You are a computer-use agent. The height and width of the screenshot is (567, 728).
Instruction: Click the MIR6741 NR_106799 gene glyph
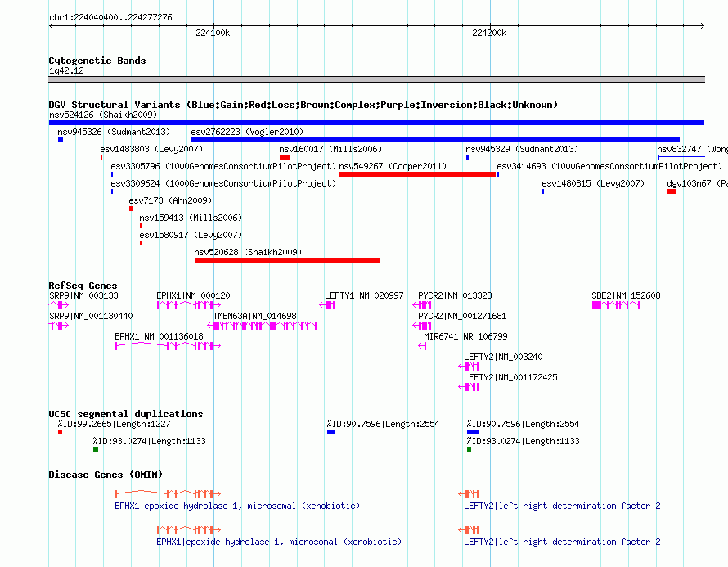point(422,346)
